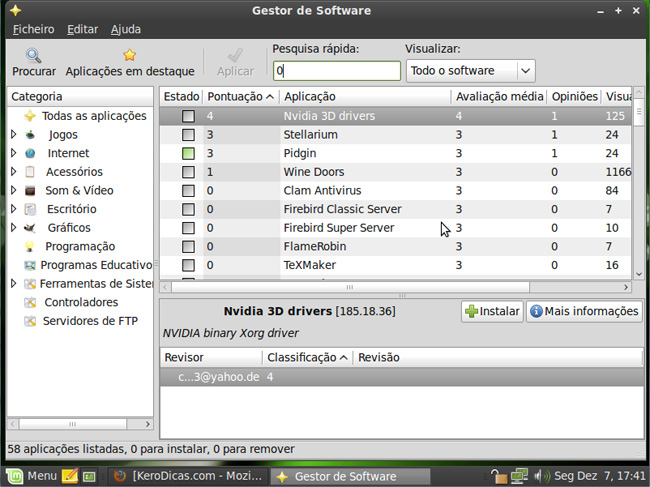Click the application list vertical scrollbar
This screenshot has height=487, width=650.
[x=638, y=112]
